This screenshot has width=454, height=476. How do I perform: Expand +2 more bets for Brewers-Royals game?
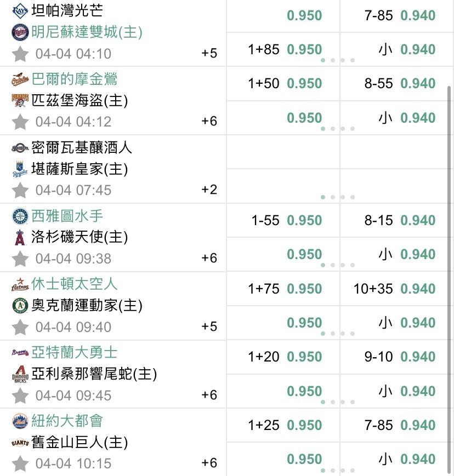(x=209, y=190)
